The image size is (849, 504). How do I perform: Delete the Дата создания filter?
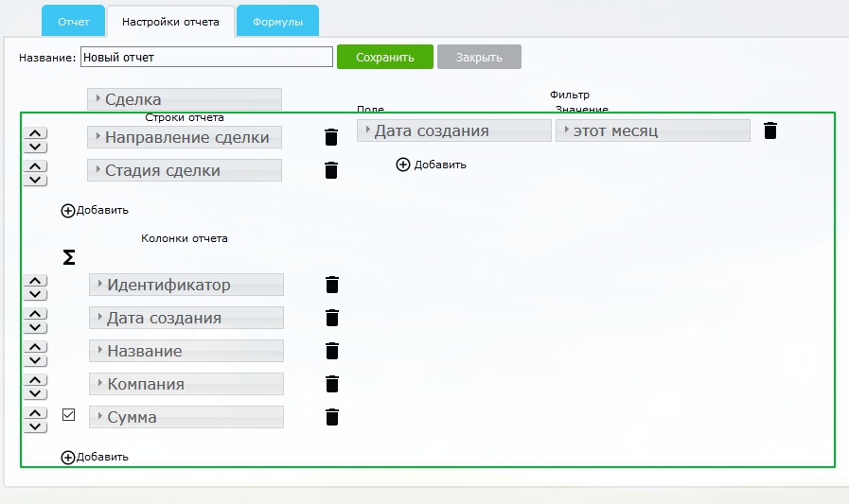[770, 130]
